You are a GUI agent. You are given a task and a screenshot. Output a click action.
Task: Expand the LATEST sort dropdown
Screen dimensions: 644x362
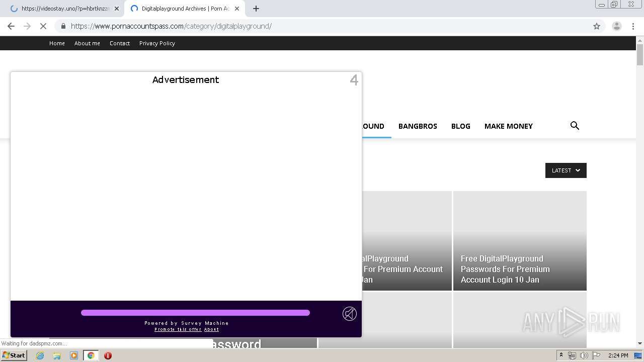(566, 170)
